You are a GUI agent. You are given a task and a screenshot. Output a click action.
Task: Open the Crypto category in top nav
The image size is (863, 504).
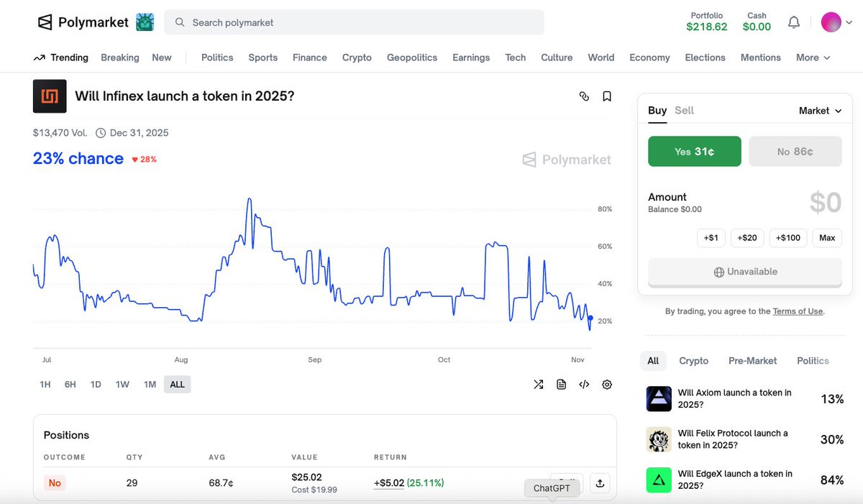pos(357,58)
